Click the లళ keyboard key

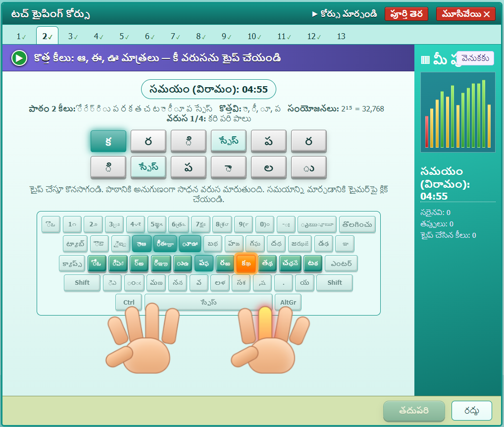(x=220, y=283)
